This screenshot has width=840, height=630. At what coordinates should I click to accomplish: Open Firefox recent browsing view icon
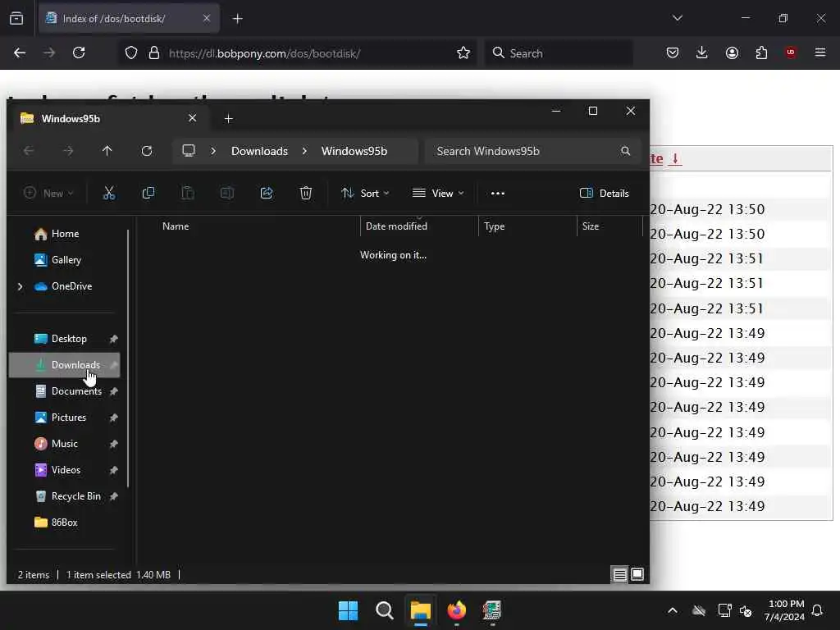16,18
